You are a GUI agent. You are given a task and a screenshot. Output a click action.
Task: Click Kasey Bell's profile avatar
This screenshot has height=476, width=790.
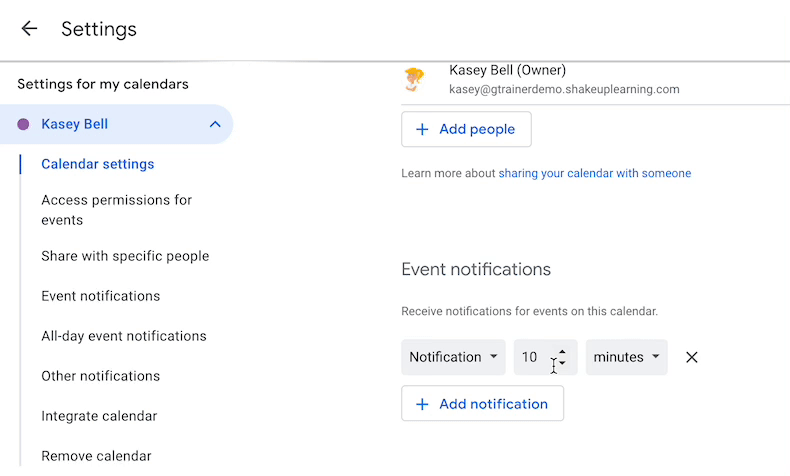(x=415, y=79)
